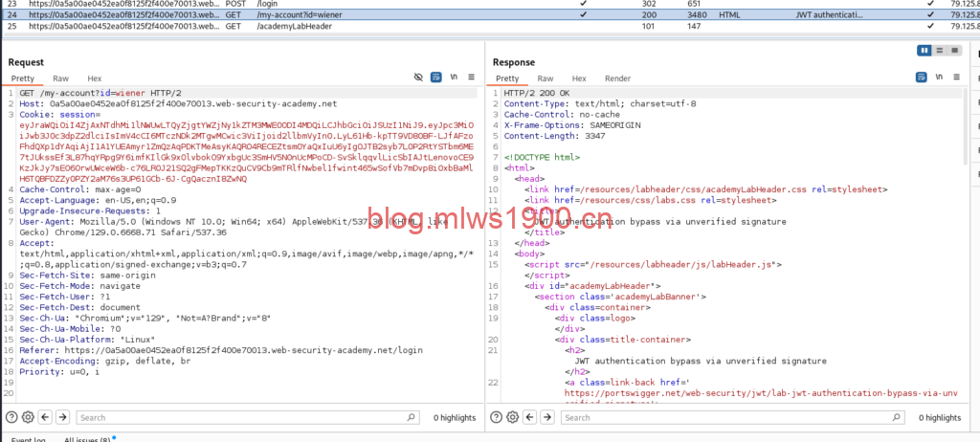Click the magnifier icon in Request search

pyautogui.click(x=411, y=417)
